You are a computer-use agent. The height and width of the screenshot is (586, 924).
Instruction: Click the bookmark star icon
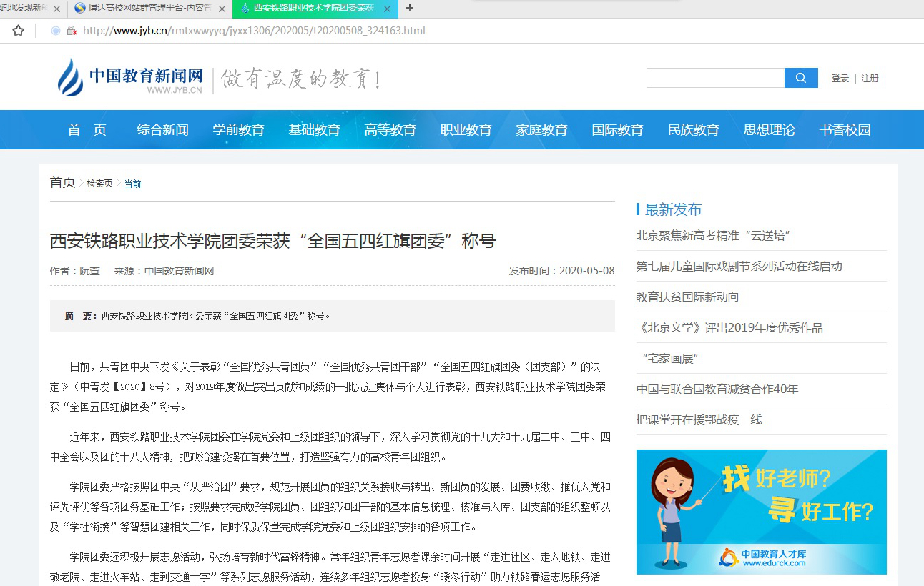pyautogui.click(x=19, y=31)
